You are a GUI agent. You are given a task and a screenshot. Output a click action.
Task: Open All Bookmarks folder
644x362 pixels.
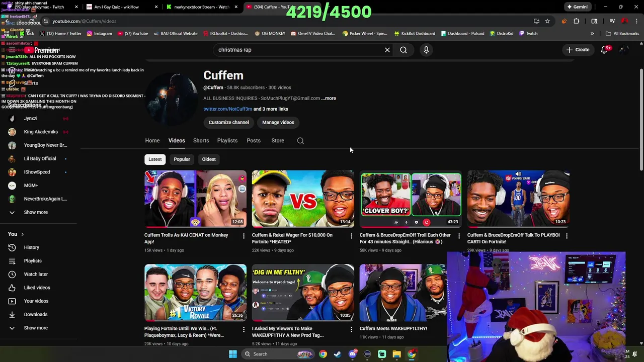click(x=623, y=34)
